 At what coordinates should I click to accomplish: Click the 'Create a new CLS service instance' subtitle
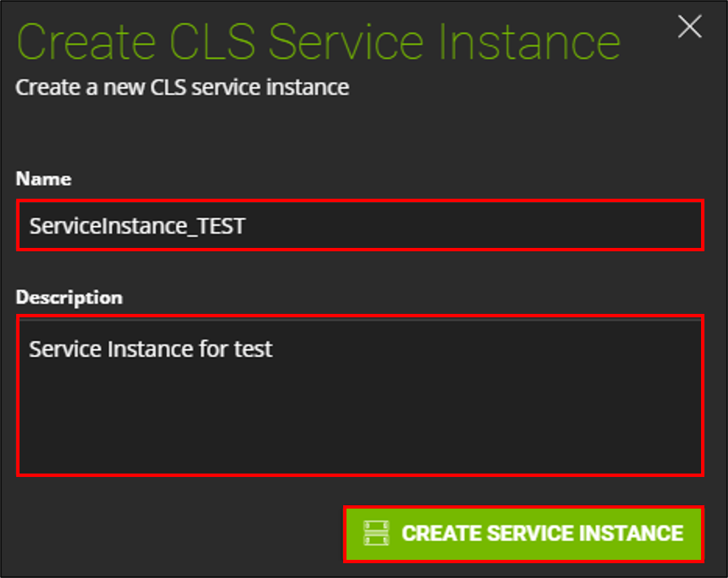tap(183, 87)
